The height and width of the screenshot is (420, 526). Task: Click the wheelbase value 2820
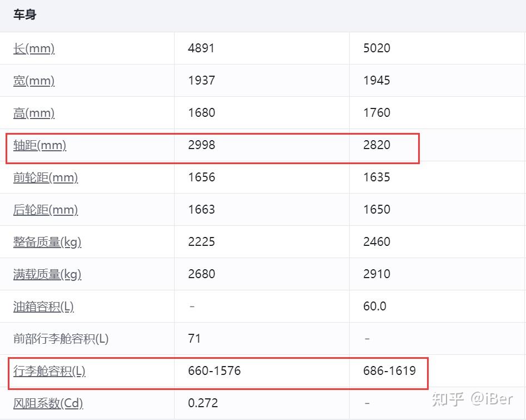(x=377, y=145)
